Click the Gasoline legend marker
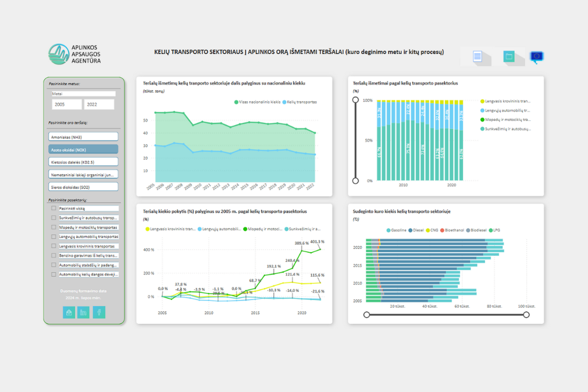Screen dimensions: 588x392 (x=388, y=230)
